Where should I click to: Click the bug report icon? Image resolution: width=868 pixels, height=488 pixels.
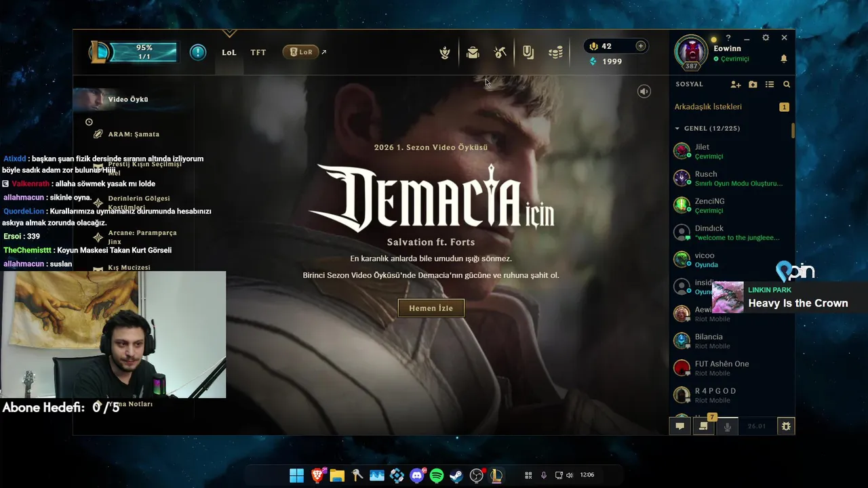(786, 426)
